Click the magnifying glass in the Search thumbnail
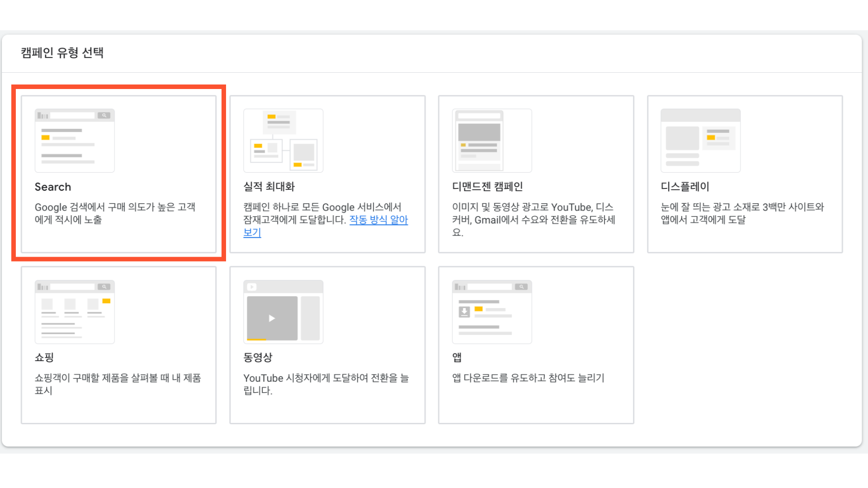The width and height of the screenshot is (868, 488). (x=104, y=115)
